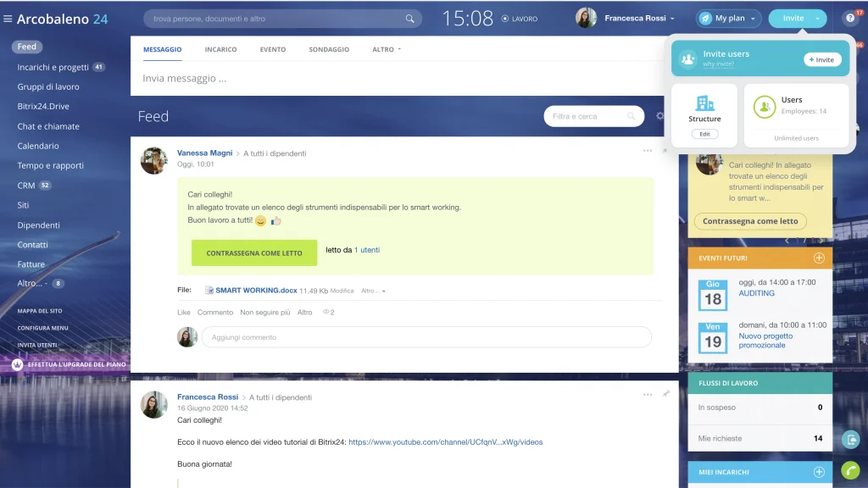Click the view count eye icon

[326, 312]
